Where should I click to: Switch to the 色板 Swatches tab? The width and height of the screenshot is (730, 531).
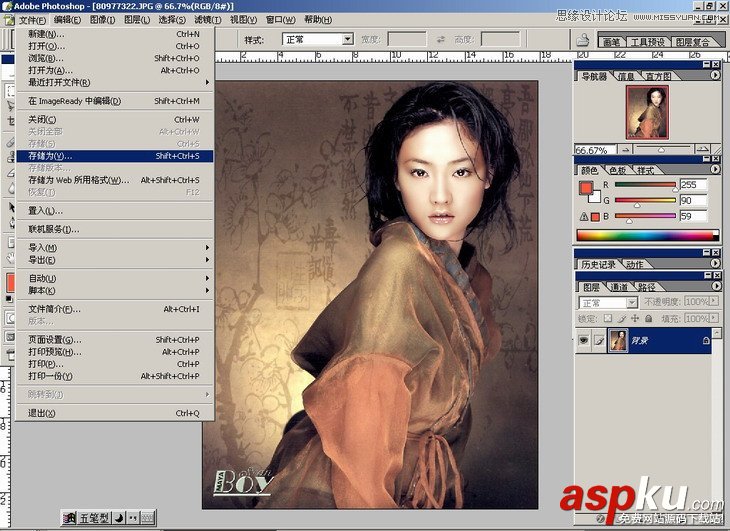[617, 170]
